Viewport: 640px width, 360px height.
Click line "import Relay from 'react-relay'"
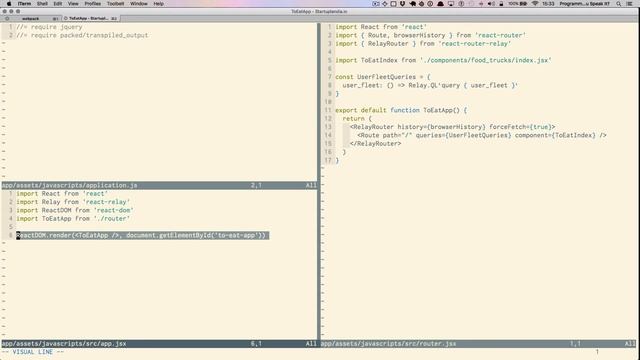click(x=73, y=202)
